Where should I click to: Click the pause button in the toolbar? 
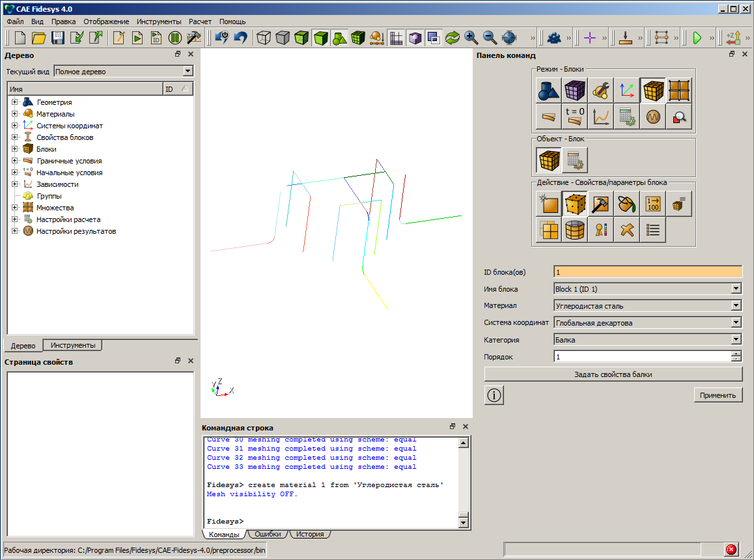click(175, 38)
